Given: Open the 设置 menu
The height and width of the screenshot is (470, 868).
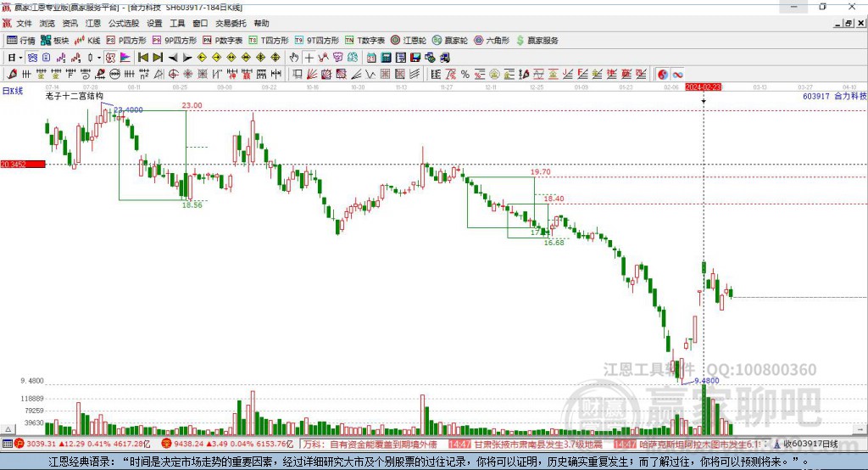Looking at the screenshot, I should point(154,23).
